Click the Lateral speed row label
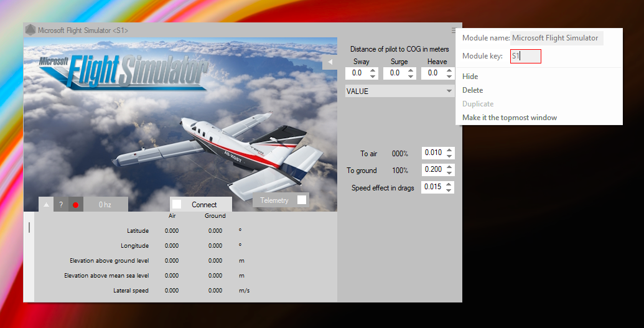 point(131,291)
